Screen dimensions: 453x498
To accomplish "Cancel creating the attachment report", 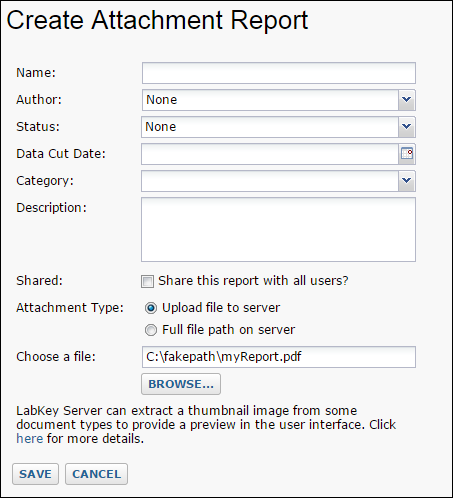I will [x=96, y=474].
